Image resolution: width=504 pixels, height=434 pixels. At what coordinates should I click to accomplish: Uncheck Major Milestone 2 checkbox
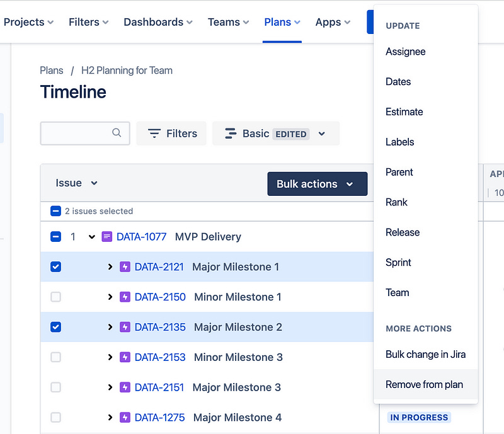pos(55,328)
